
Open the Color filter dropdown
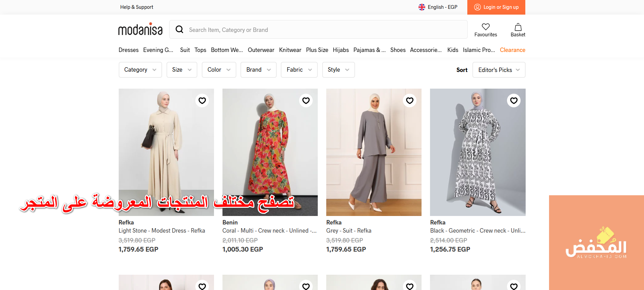coord(219,70)
